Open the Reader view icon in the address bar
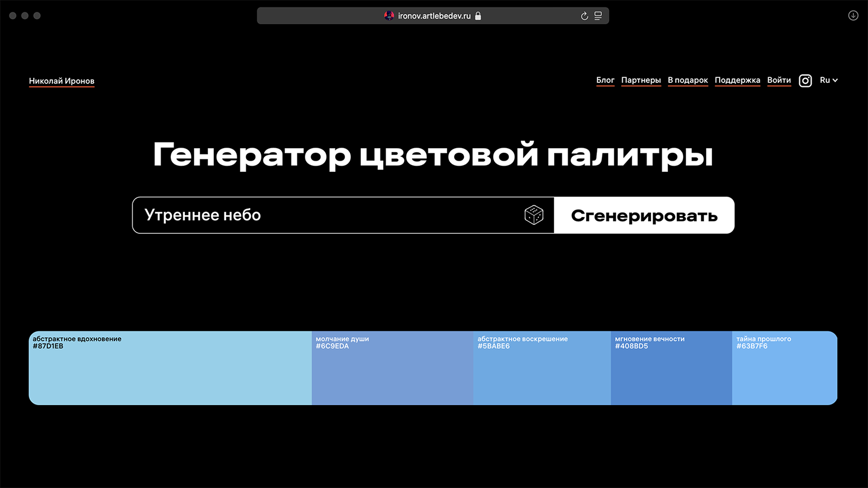The height and width of the screenshot is (488, 868). click(x=598, y=16)
